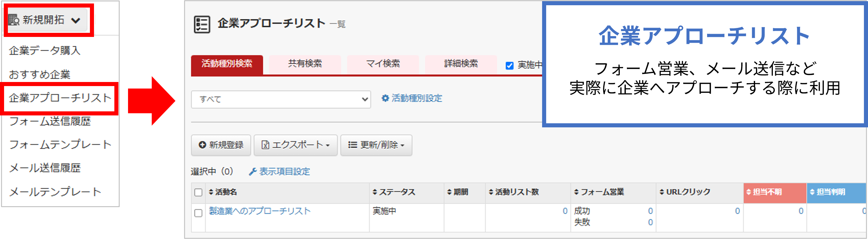Click the 新規開拓 building search icon
Viewport: 868px width, 239px height.
click(x=14, y=20)
